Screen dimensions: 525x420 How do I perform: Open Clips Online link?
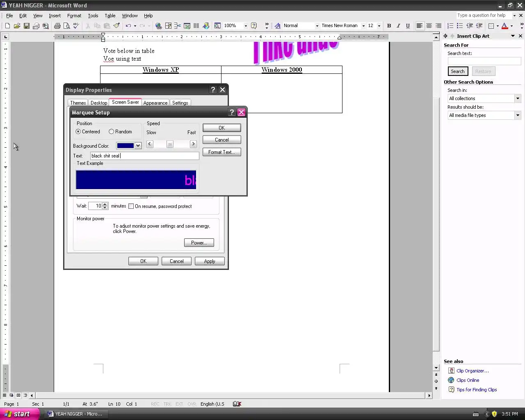(468, 380)
